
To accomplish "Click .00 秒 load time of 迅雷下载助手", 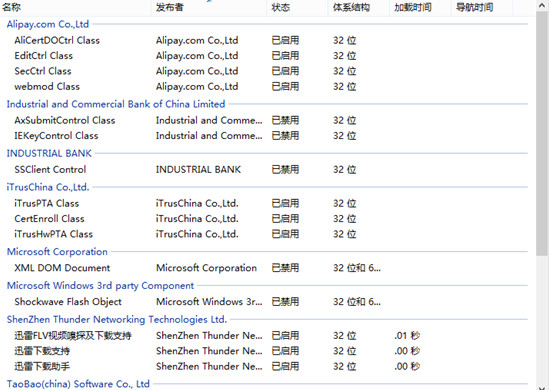I will (407, 367).
